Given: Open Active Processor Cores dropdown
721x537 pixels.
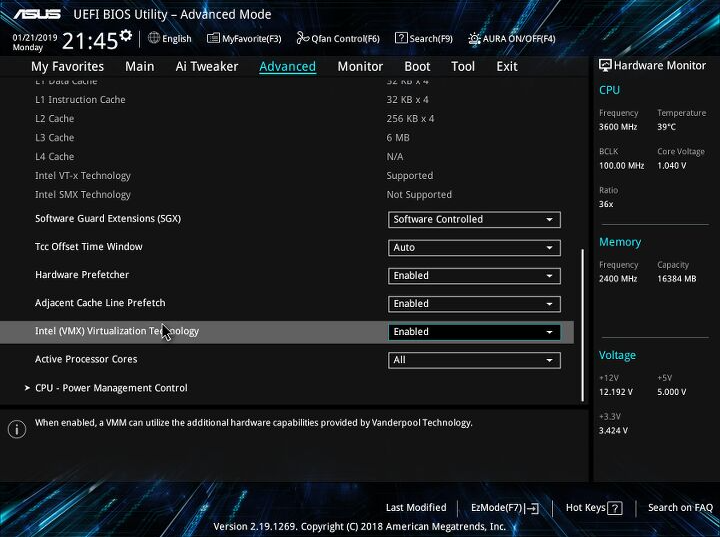Looking at the screenshot, I should click(x=474, y=360).
